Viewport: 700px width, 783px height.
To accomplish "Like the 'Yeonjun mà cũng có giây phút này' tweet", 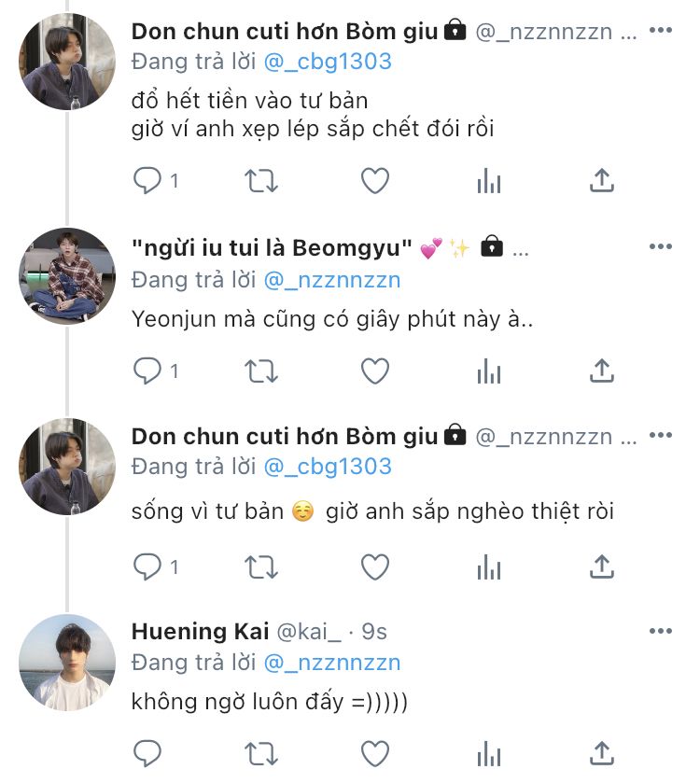I will pos(375,371).
